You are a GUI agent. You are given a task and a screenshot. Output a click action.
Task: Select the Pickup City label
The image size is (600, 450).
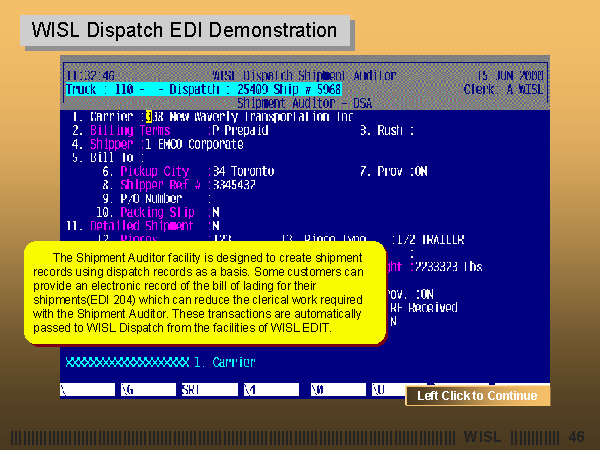155,171
